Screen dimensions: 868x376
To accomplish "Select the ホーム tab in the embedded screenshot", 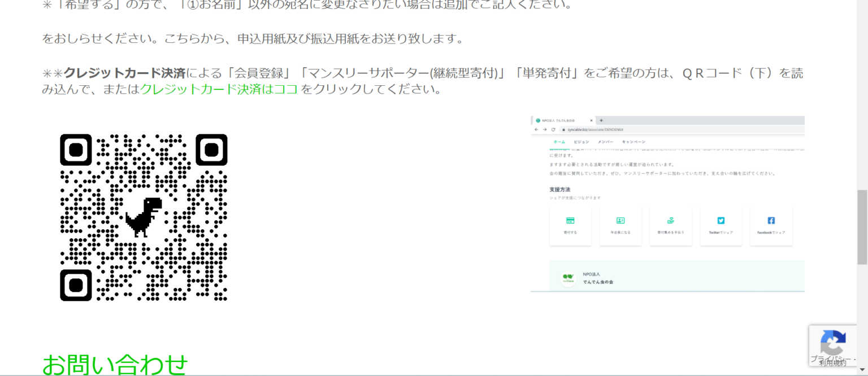I will [x=559, y=142].
